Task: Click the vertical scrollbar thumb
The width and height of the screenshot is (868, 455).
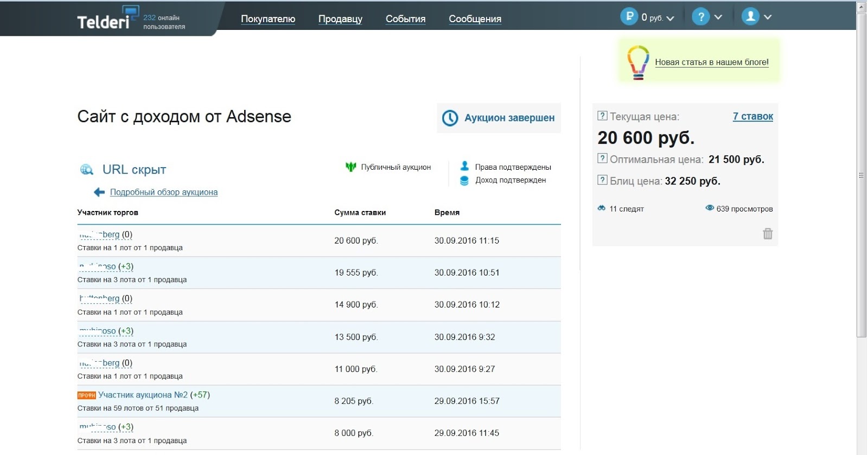Action: click(861, 175)
